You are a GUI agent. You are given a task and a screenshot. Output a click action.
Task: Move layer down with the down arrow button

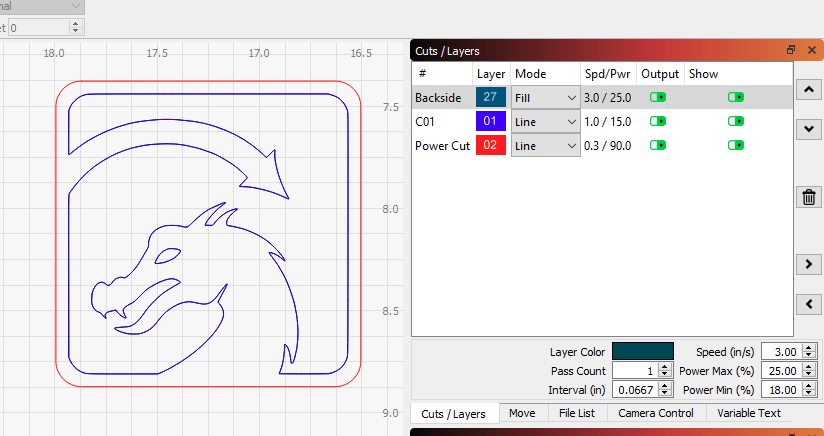point(808,129)
